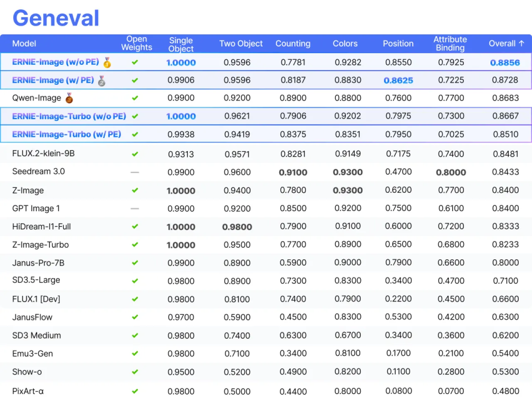
Task: Click the dash icon in GPT Image 1 row
Action: coord(135,209)
